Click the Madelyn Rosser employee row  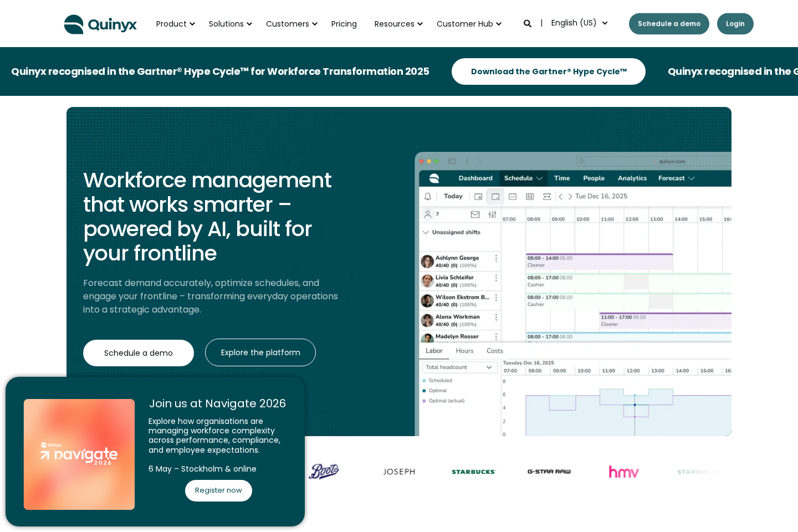pyautogui.click(x=460, y=337)
